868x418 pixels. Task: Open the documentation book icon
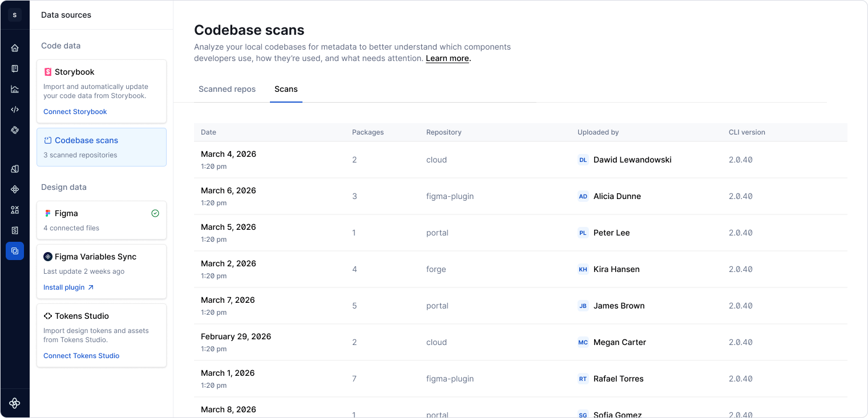coord(15,68)
